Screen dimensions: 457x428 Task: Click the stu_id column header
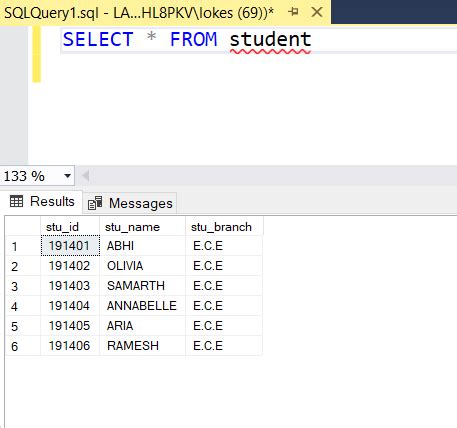[x=70, y=227]
